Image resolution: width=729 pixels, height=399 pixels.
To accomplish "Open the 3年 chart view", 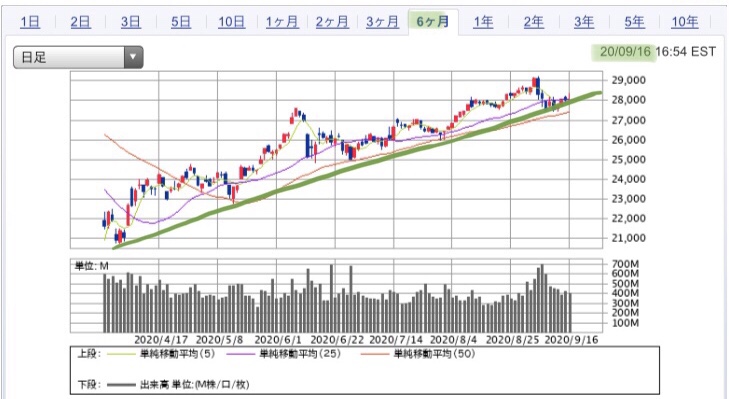I will click(x=583, y=21).
